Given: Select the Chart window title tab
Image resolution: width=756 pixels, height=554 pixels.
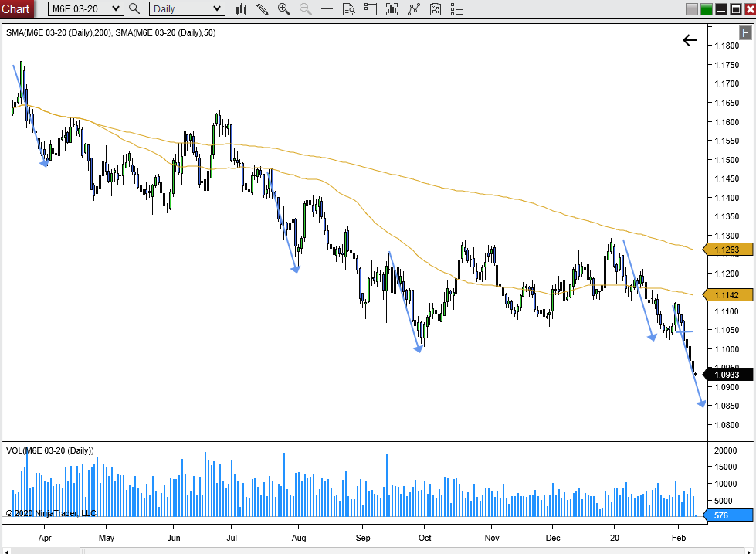Looking at the screenshot, I should tap(16, 8).
